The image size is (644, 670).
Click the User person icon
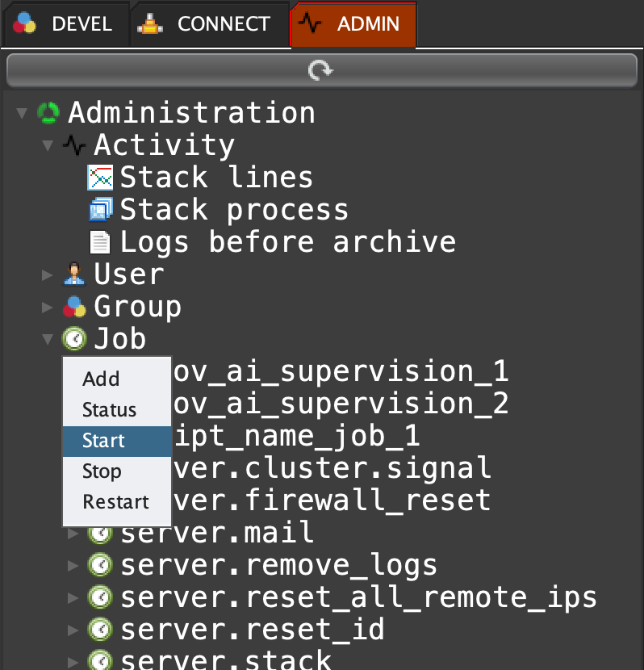(74, 274)
